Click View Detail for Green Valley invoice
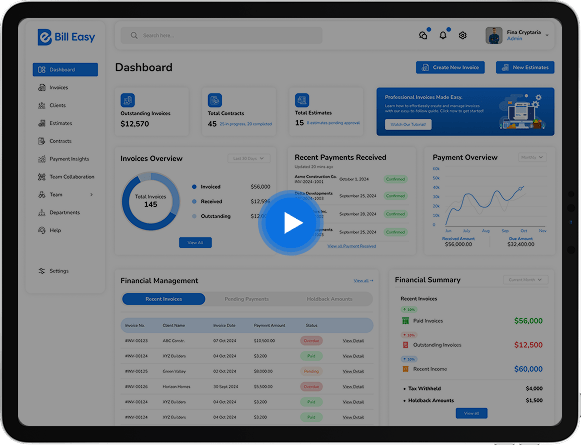The height and width of the screenshot is (445, 582). [353, 372]
